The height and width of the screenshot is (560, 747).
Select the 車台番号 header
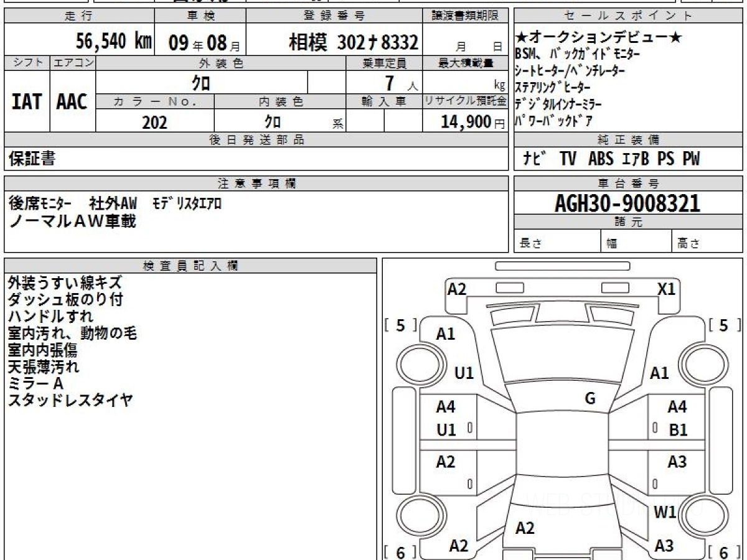click(627, 183)
